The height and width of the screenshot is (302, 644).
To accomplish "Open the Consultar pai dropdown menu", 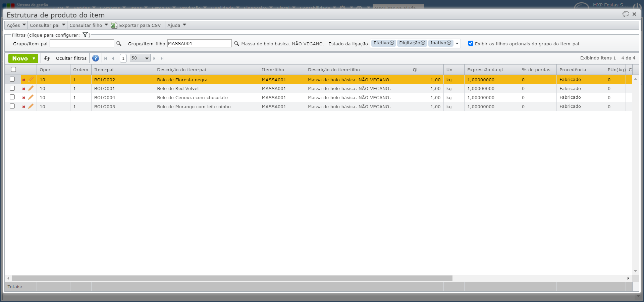I will click(47, 25).
